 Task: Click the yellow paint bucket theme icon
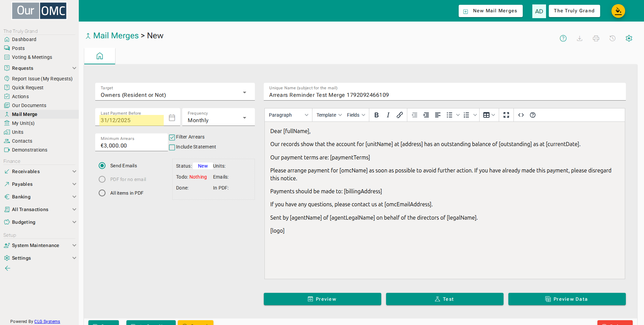(618, 11)
